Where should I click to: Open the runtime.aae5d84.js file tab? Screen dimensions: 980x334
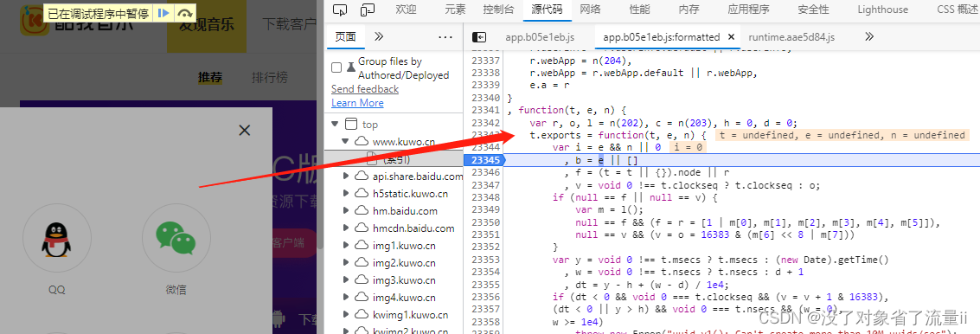point(791,37)
